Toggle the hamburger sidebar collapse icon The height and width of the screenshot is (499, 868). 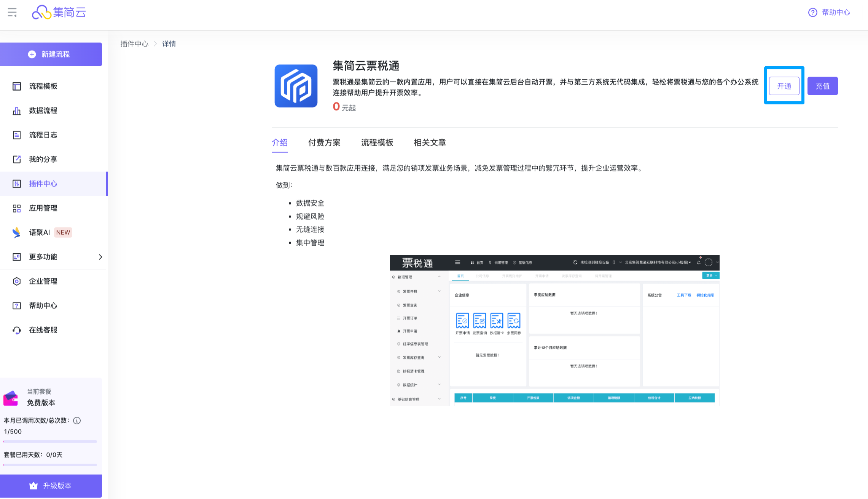point(12,13)
